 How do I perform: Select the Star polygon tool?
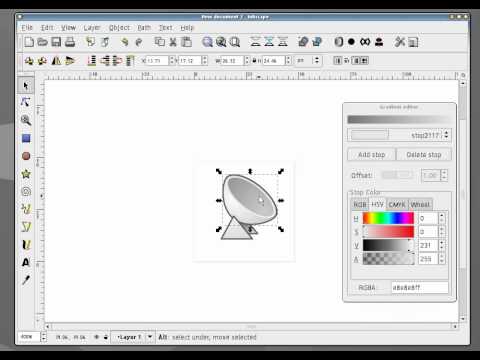pos(26,173)
